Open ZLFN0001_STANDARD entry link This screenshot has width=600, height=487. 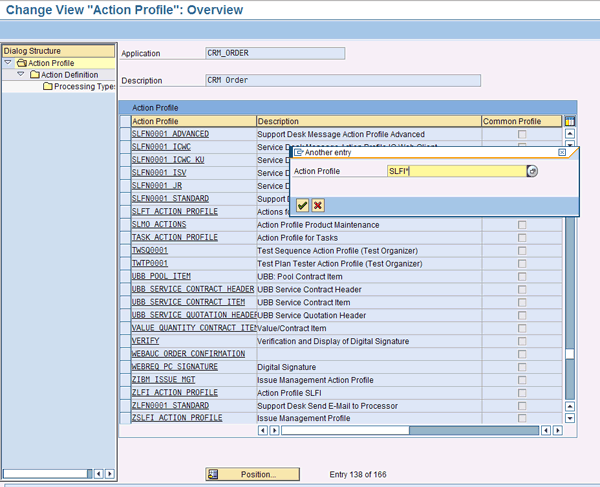click(170, 406)
